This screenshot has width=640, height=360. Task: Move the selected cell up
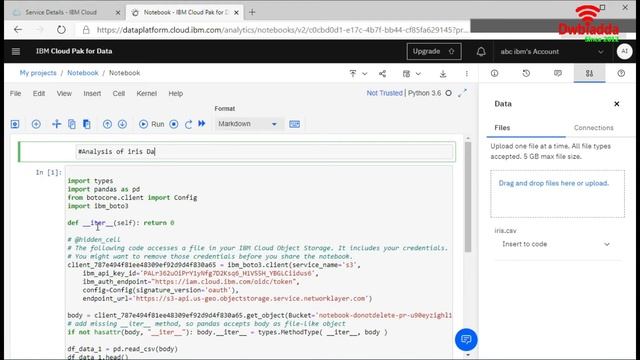point(107,124)
